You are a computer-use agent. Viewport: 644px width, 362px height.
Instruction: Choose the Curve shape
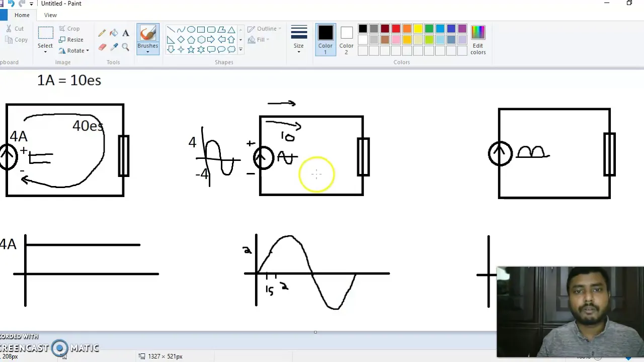click(x=181, y=30)
